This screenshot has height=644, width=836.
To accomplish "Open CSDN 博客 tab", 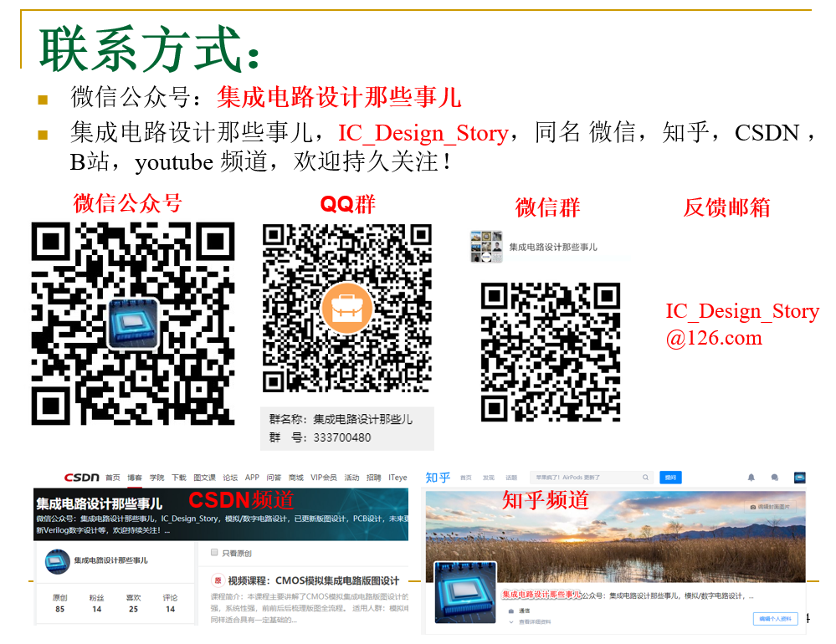I will coord(135,478).
